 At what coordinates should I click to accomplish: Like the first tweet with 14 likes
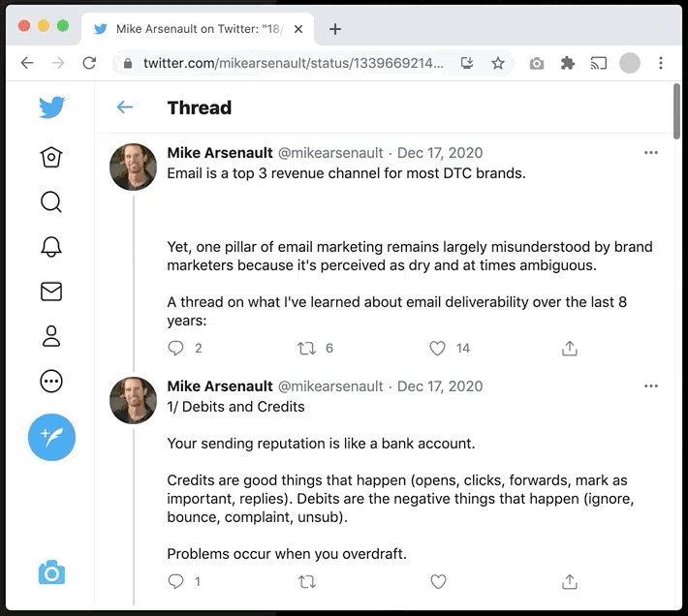(437, 348)
